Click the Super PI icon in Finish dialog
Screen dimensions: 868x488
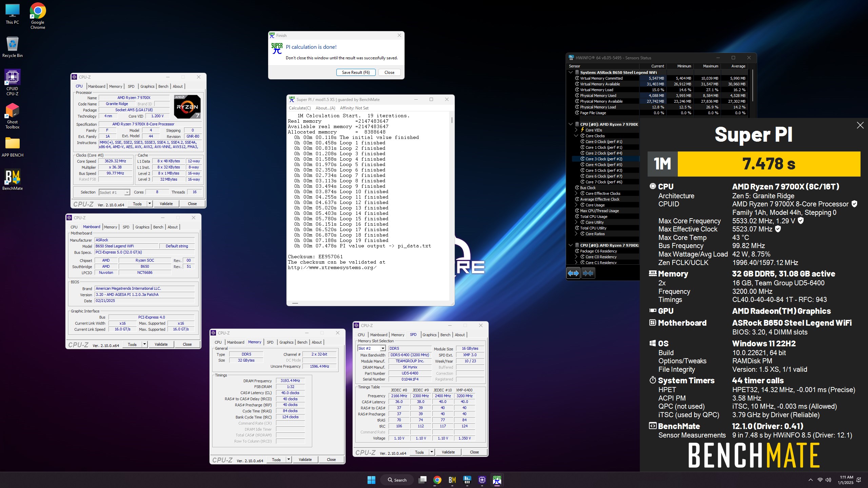pos(277,48)
